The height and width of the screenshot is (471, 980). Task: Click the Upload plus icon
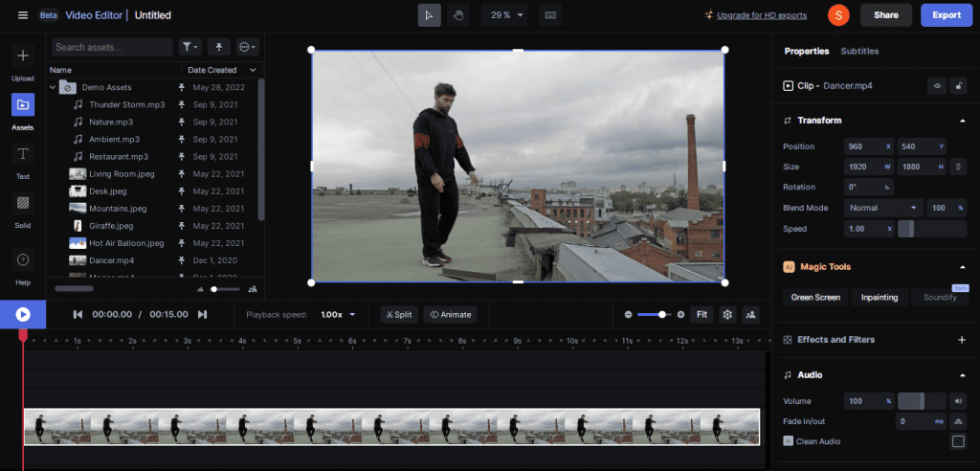click(x=23, y=56)
